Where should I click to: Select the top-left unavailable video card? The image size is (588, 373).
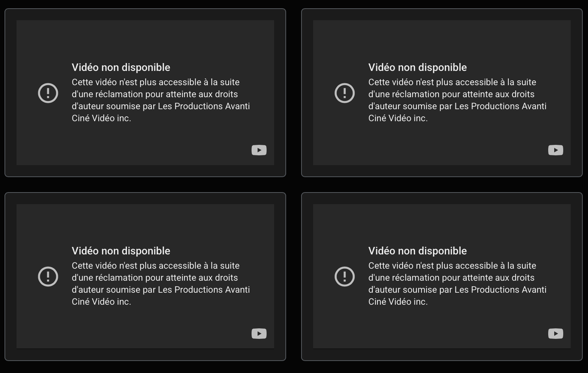[x=145, y=93]
